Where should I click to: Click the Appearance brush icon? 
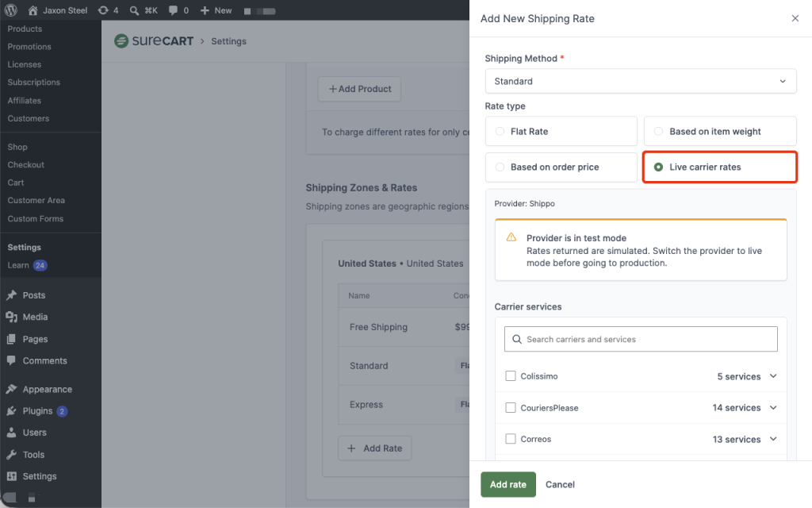[x=11, y=389]
